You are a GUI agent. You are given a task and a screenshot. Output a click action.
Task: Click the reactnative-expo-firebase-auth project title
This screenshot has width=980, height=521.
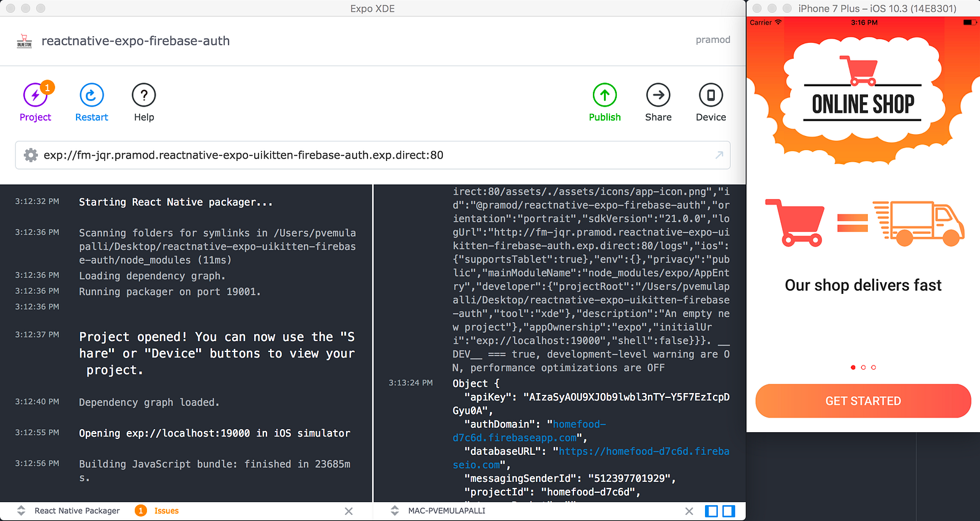tap(135, 41)
